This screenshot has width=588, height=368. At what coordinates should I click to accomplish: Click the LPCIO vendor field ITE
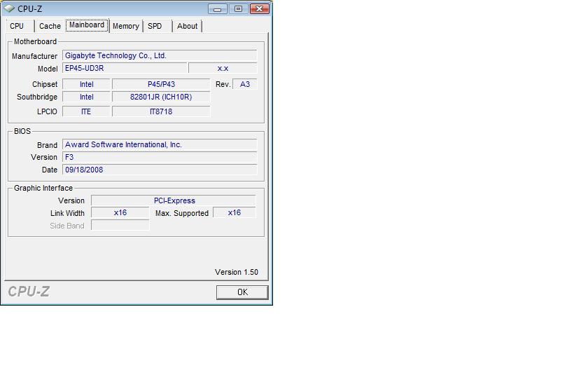pyautogui.click(x=86, y=111)
